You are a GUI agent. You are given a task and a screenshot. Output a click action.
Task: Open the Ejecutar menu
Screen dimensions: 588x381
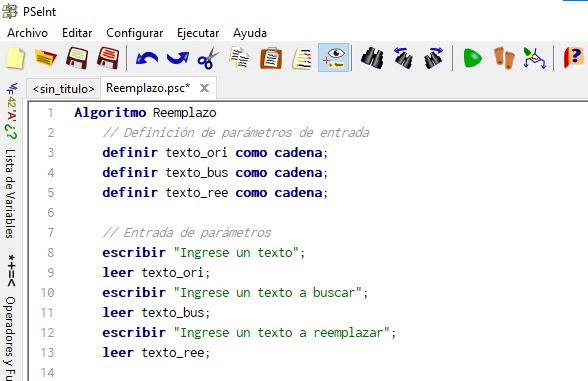pyautogui.click(x=198, y=33)
